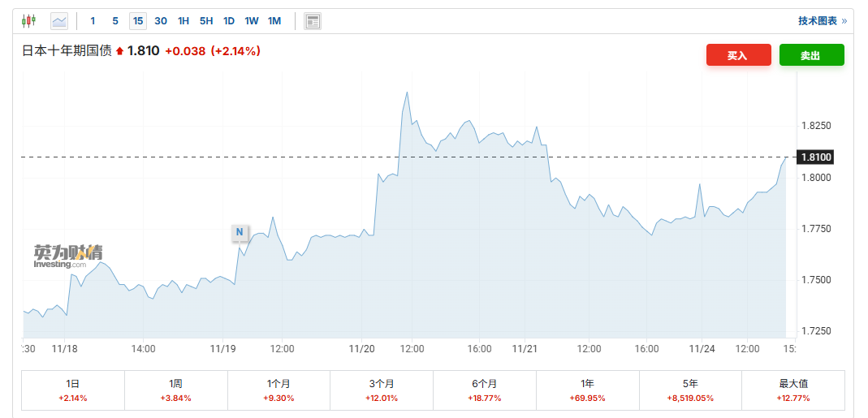868x418 pixels.
Task: Select the 1 minute interval
Action: coord(93,21)
